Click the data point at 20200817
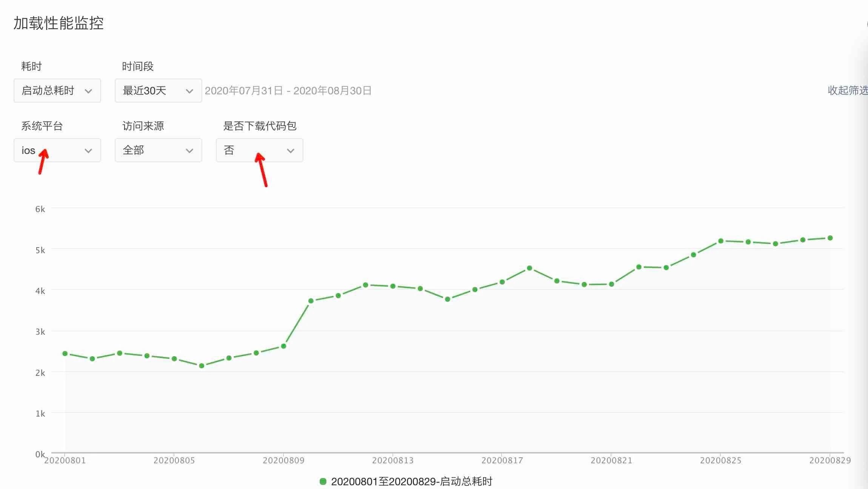868x489 pixels. point(502,282)
